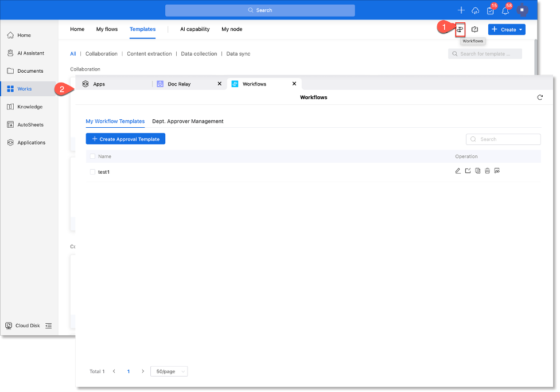
Task: Click Create Approval Template button
Action: click(x=126, y=139)
